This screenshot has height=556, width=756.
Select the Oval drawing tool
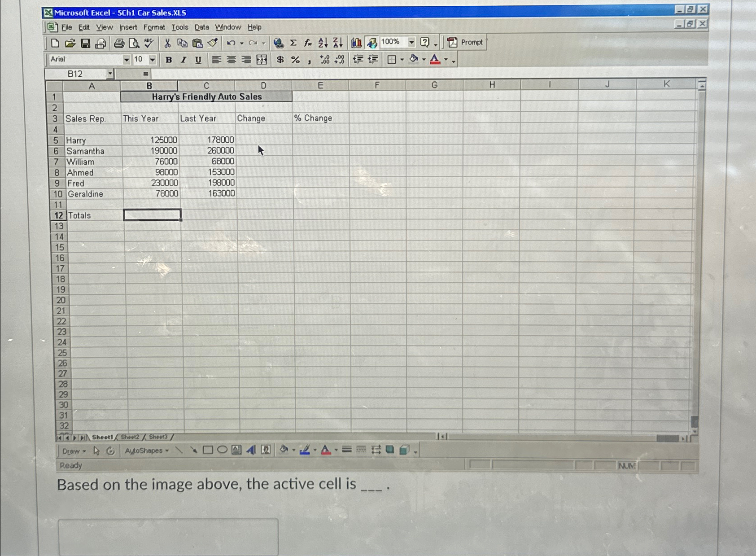tap(222, 450)
